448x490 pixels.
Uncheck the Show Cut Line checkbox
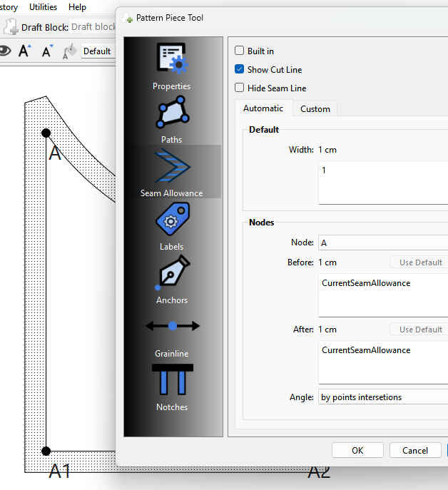point(240,70)
